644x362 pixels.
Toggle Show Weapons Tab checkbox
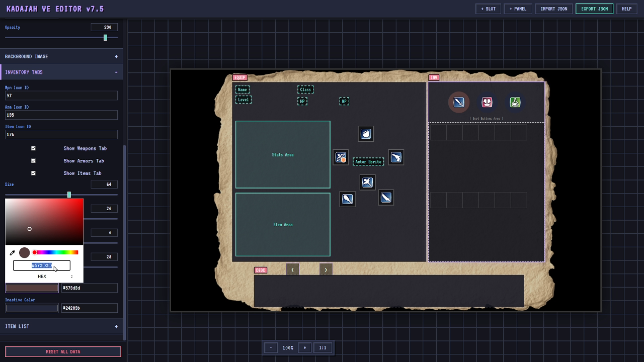[x=33, y=148]
